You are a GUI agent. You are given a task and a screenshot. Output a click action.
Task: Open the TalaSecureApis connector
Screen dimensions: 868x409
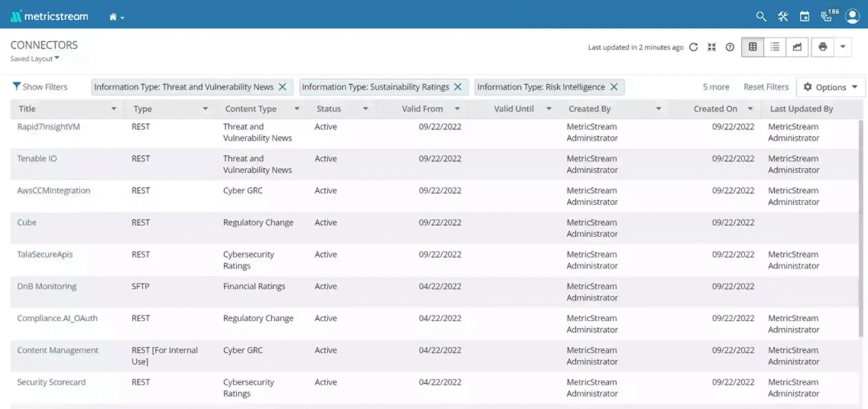tap(45, 255)
